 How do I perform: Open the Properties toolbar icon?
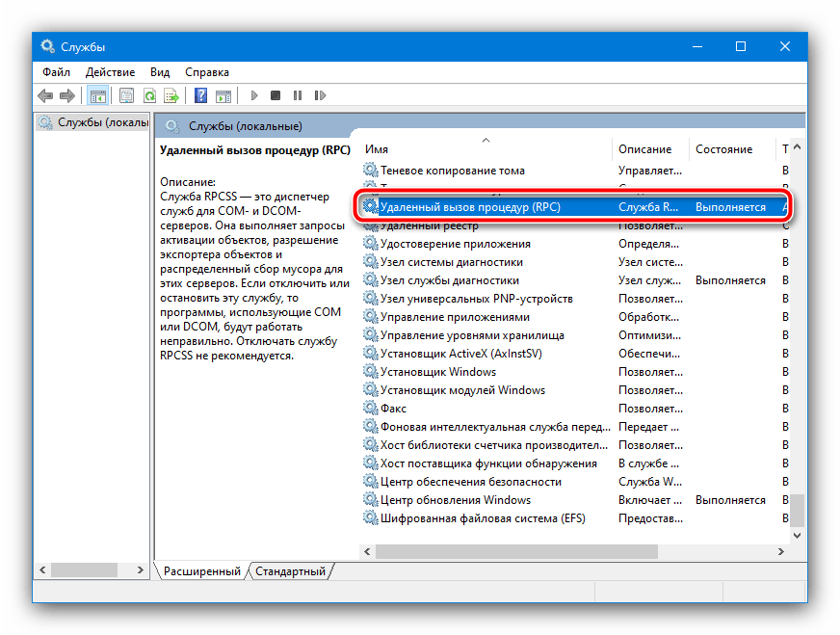pyautogui.click(x=126, y=96)
